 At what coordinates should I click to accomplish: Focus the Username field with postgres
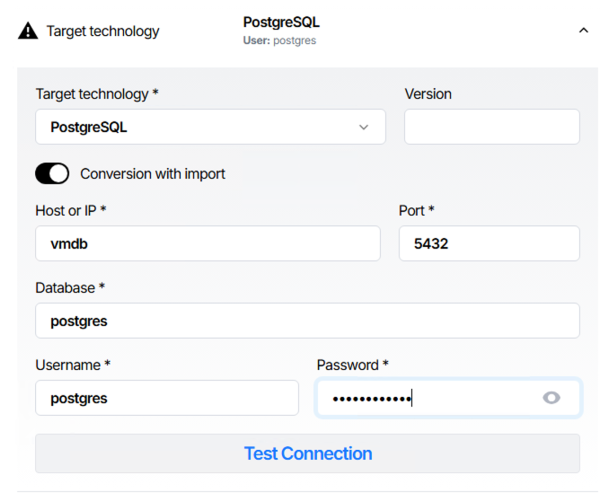coord(166,398)
